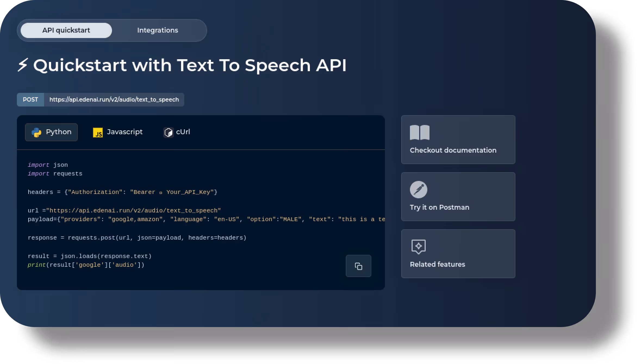This screenshot has height=364, width=638.
Task: Open Try it on Postman link
Action: (x=439, y=207)
